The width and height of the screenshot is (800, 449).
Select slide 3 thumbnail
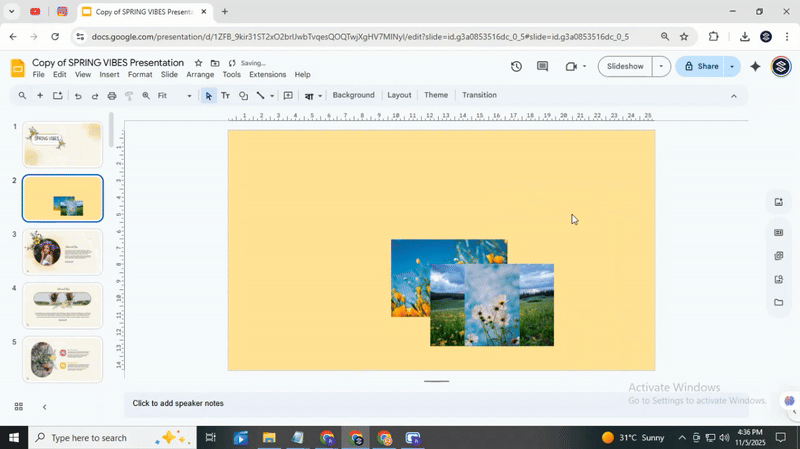pyautogui.click(x=63, y=252)
